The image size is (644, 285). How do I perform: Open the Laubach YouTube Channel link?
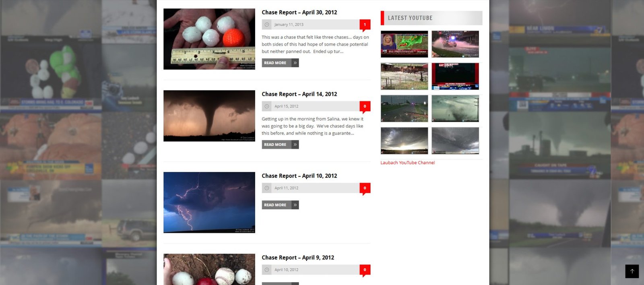point(408,163)
